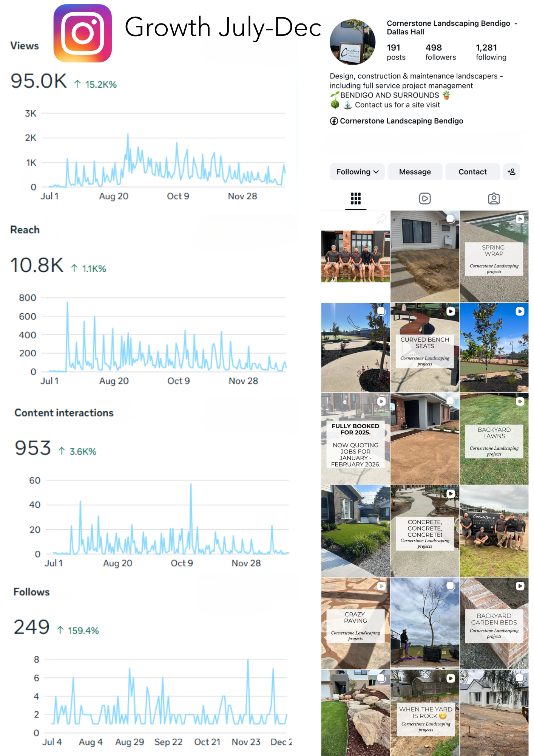Open the CURVED BENCH SEATS reel
Image resolution: width=534 pixels, height=756 pixels.
[425, 347]
